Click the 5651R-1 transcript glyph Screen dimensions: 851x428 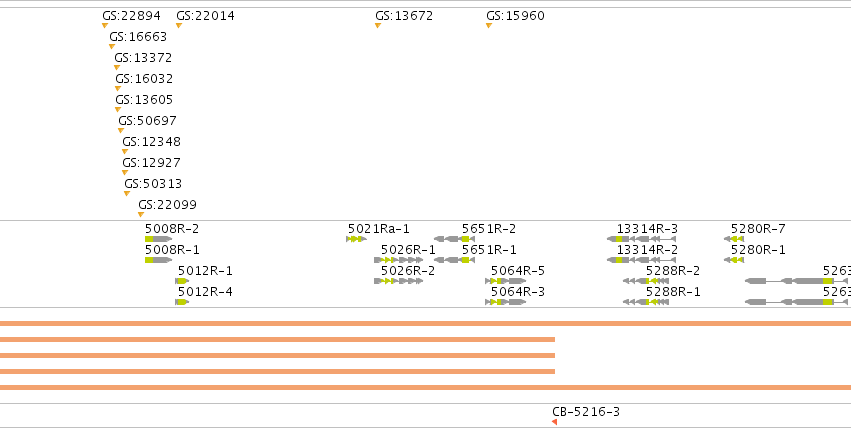click(x=455, y=260)
